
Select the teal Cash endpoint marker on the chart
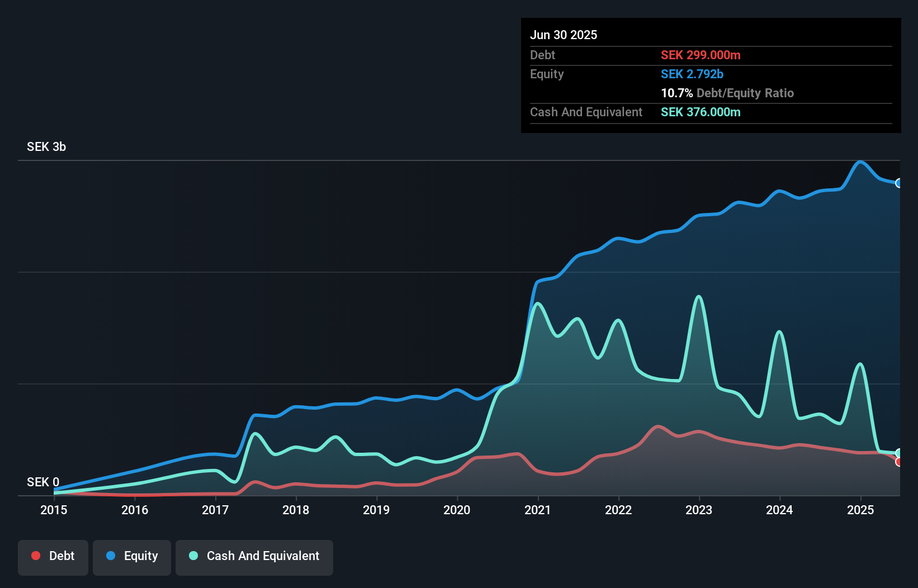tap(899, 453)
